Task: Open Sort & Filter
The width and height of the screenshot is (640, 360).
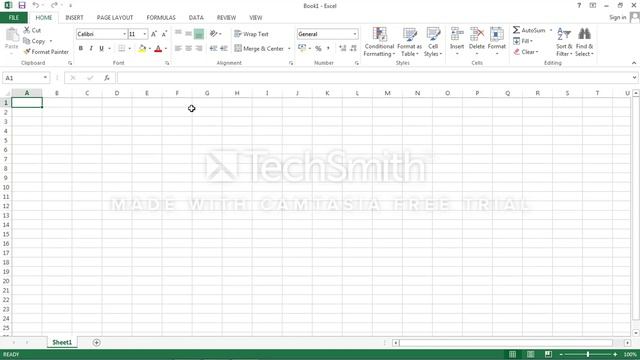Action: [564, 42]
